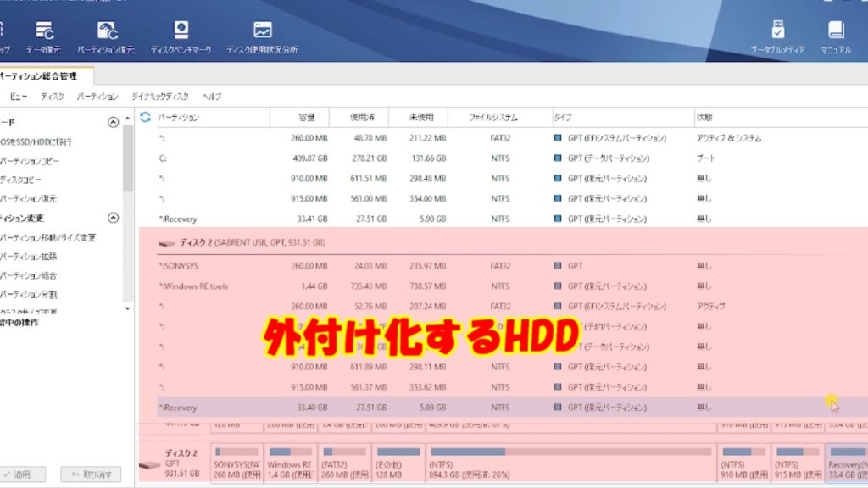Open the ディスク menu
This screenshot has height=488, width=868.
click(53, 97)
